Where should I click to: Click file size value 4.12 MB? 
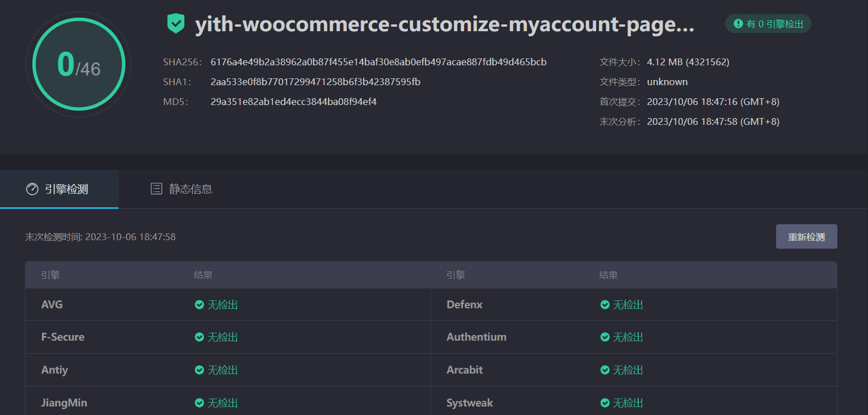tap(688, 62)
